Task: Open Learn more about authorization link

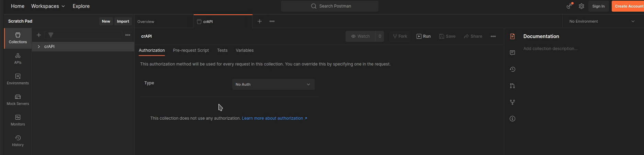Action: (x=274, y=118)
